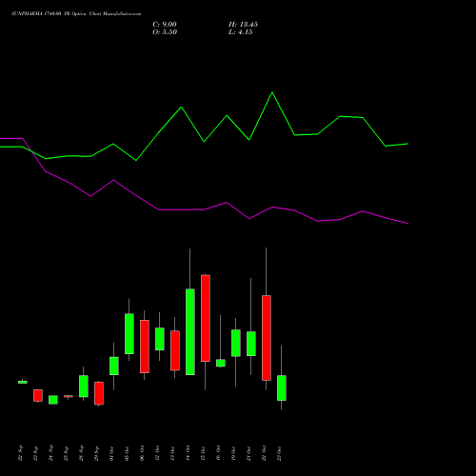476x476 pixels.
Task: Select the high value H: 13.45
Action: 243,25
